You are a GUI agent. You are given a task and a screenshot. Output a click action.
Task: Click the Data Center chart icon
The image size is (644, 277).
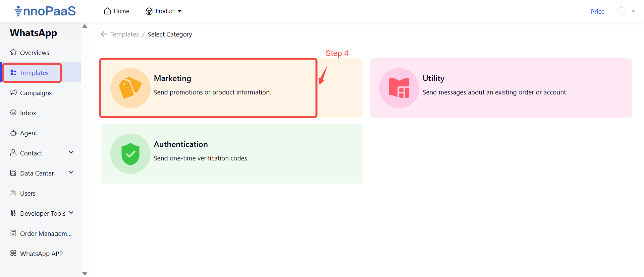(13, 173)
